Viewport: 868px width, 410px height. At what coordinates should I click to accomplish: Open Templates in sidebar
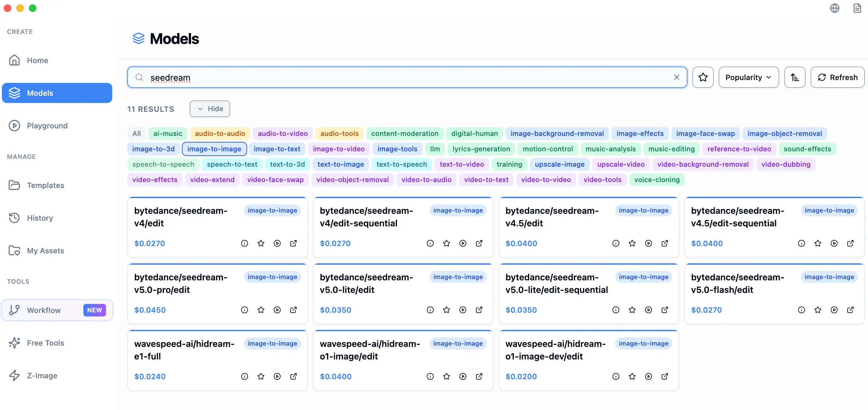coord(57,185)
